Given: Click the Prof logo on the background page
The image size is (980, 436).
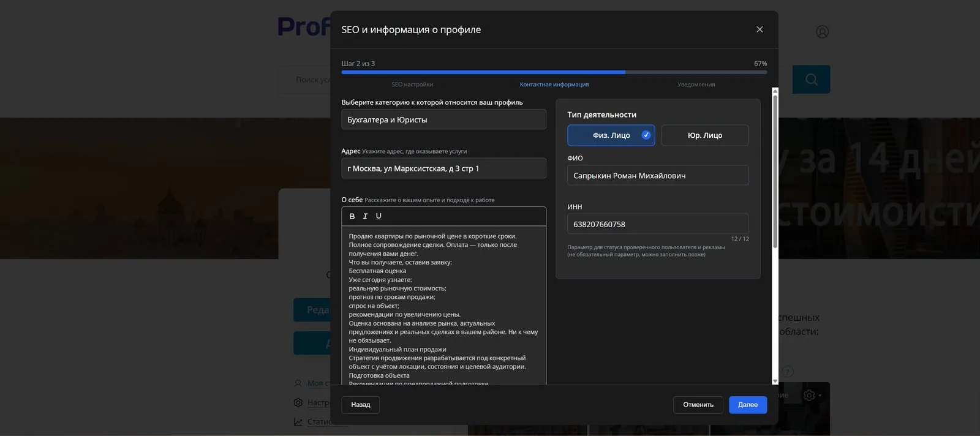Looking at the screenshot, I should pyautogui.click(x=304, y=27).
